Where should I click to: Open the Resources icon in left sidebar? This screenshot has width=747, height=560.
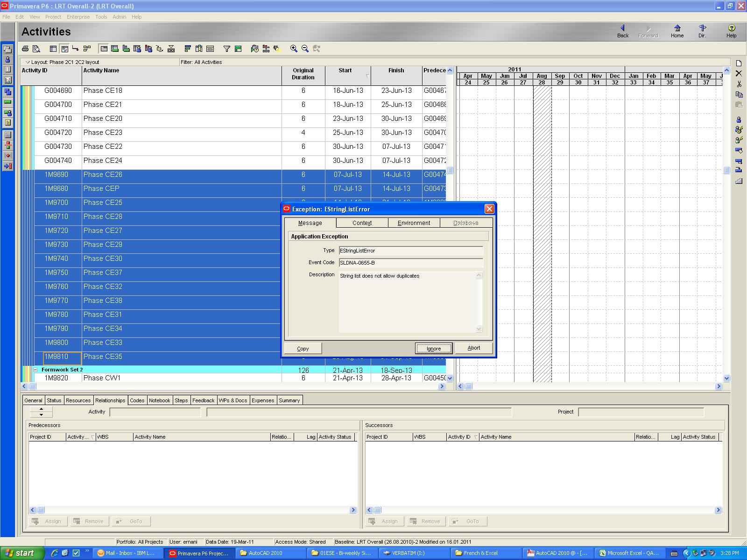pyautogui.click(x=7, y=59)
